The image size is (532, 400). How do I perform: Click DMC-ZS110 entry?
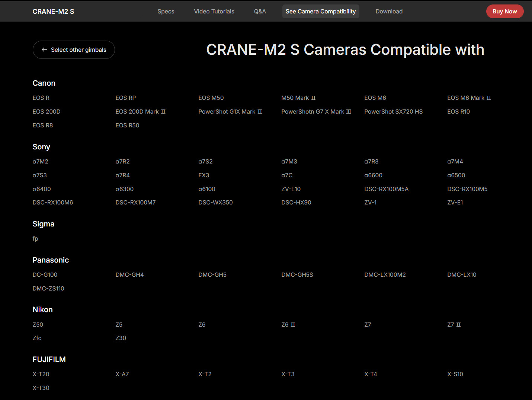(48, 289)
